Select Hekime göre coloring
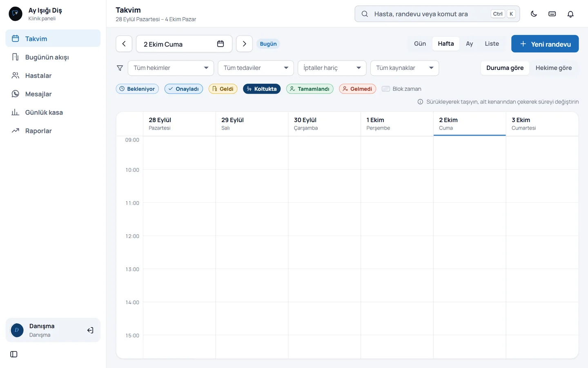 tap(554, 68)
